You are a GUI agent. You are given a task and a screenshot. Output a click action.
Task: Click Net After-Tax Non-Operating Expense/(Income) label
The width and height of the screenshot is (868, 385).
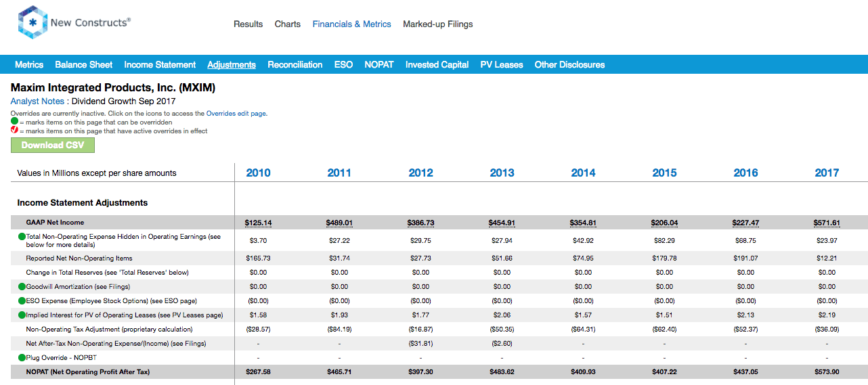tap(116, 344)
